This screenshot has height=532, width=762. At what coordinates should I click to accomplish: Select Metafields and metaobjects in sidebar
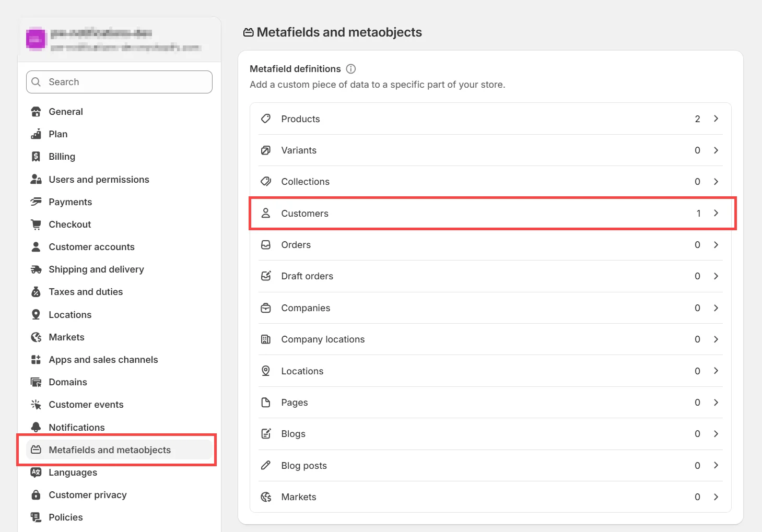(x=110, y=450)
